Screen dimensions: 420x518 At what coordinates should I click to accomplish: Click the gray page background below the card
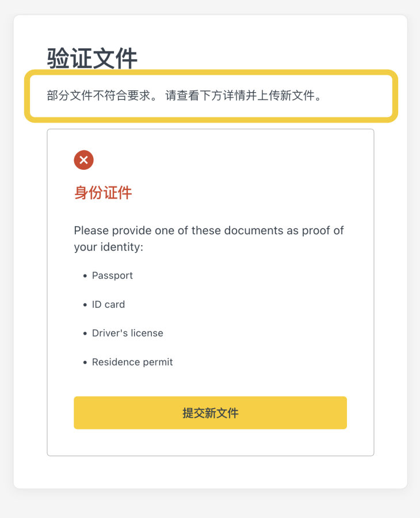210,504
